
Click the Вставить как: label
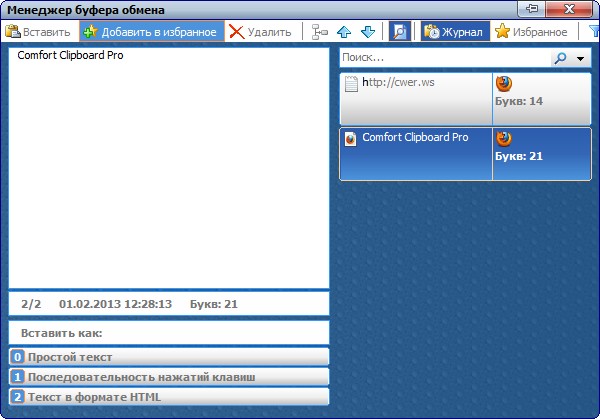pyautogui.click(x=62, y=333)
